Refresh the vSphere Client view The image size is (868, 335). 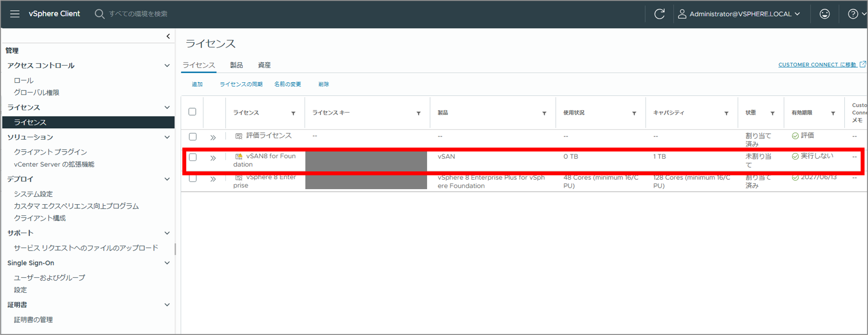click(x=659, y=14)
